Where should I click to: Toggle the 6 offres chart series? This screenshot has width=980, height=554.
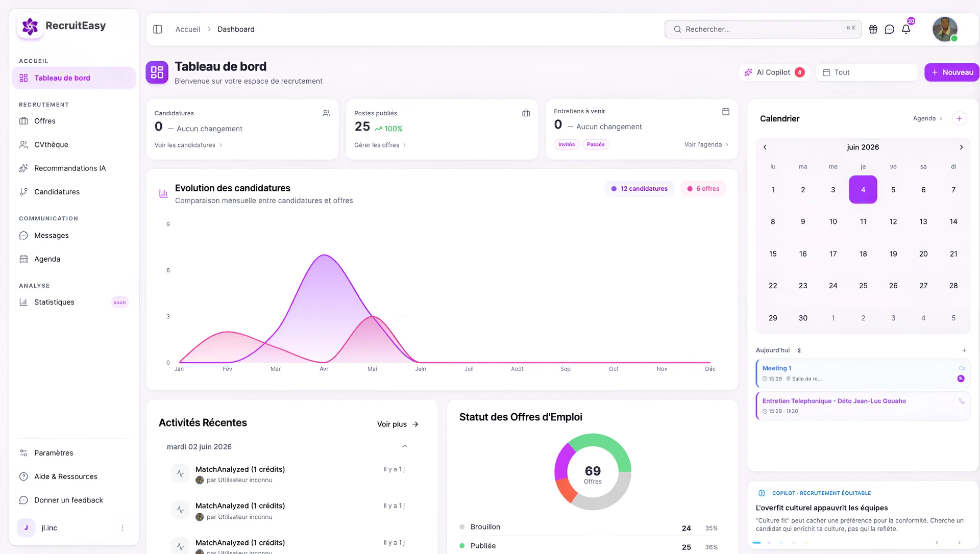(x=703, y=189)
